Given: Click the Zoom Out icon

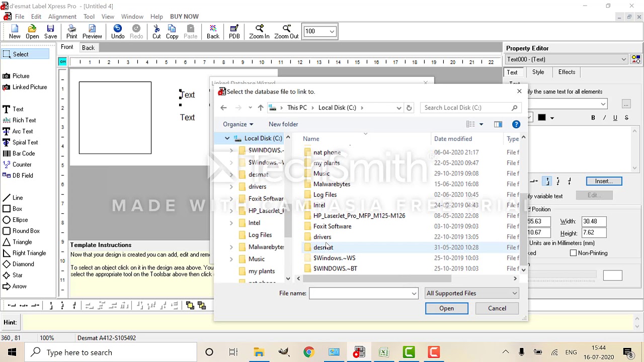Looking at the screenshot, I should (286, 32).
